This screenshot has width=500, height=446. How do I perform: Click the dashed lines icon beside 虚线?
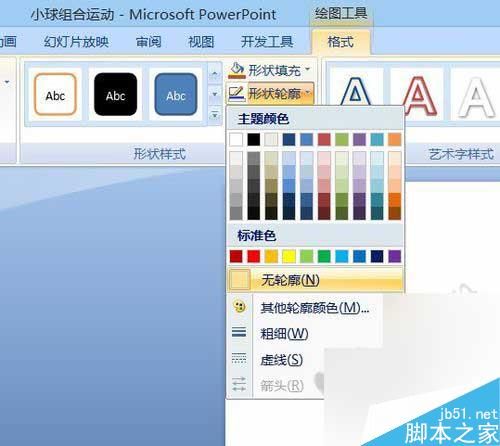pyautogui.click(x=239, y=358)
